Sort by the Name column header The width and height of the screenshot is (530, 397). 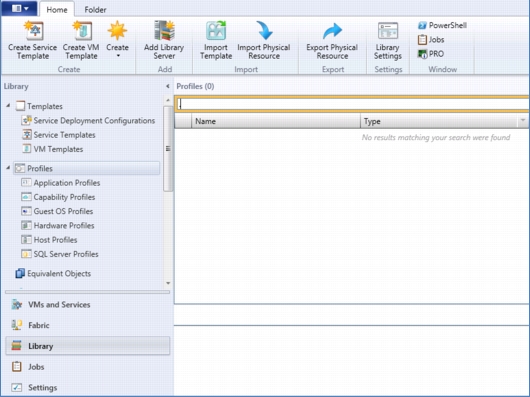click(x=276, y=121)
